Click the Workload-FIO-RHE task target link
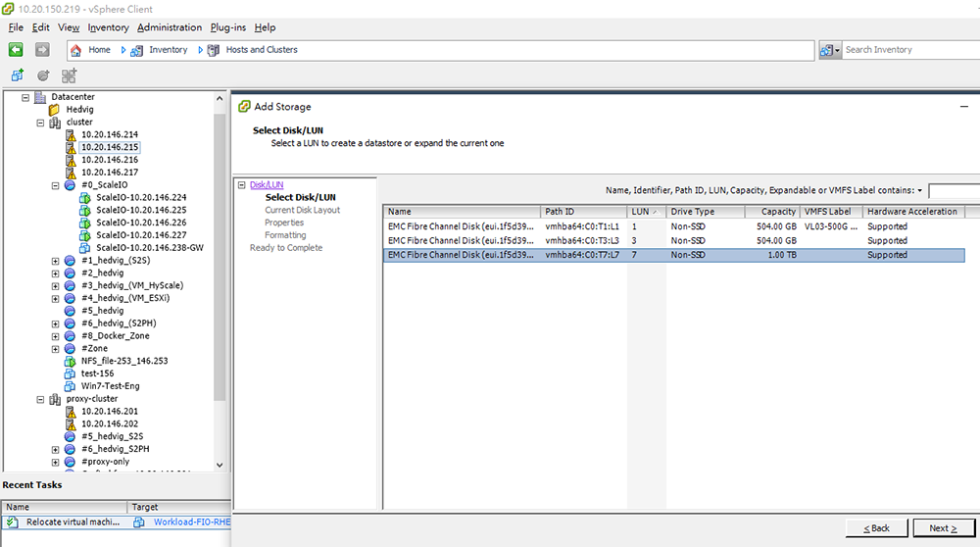980x547 pixels. coord(192,522)
